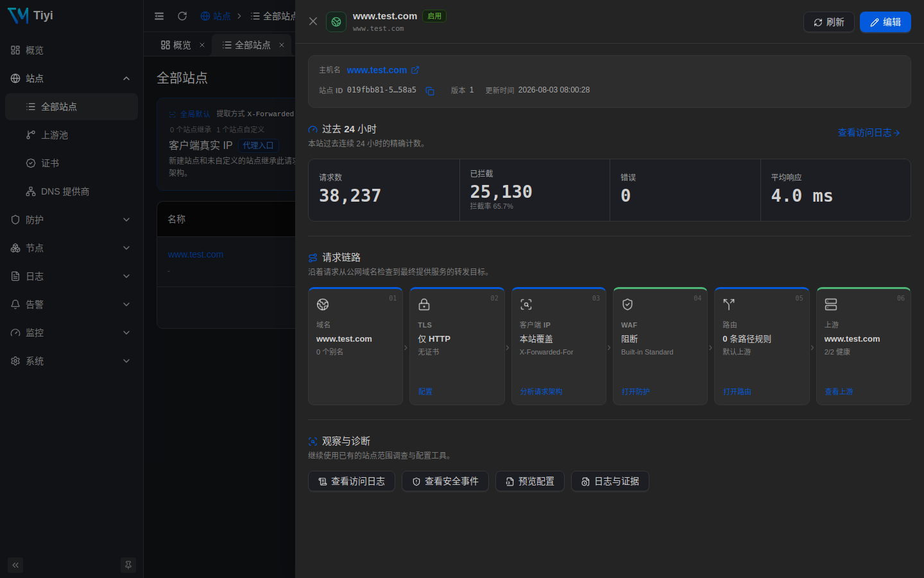Open 查看上游 link

point(839,392)
